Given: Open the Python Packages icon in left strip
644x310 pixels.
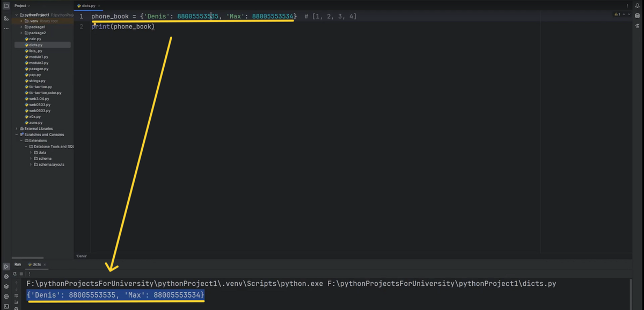Looking at the screenshot, I should click(6, 276).
